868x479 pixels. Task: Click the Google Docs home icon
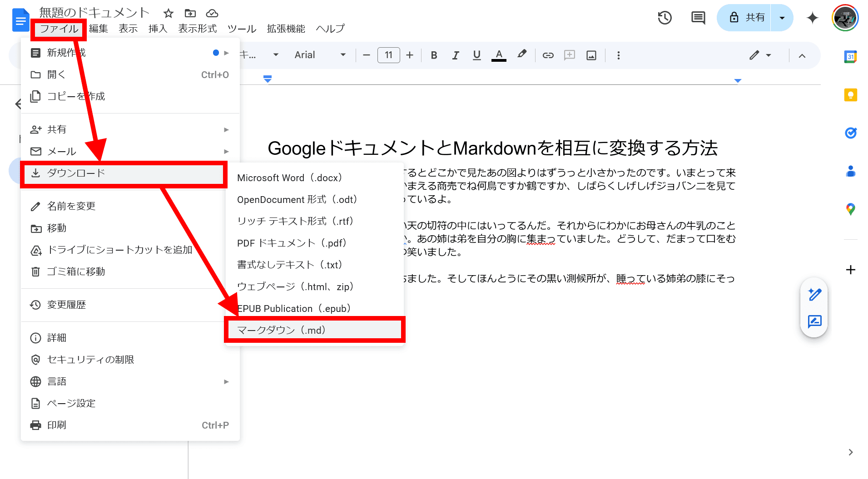click(20, 20)
